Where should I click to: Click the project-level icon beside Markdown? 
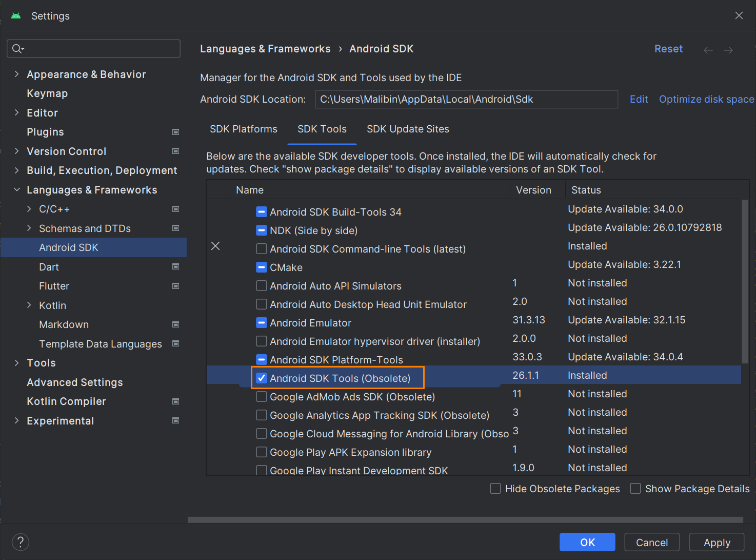coord(176,324)
